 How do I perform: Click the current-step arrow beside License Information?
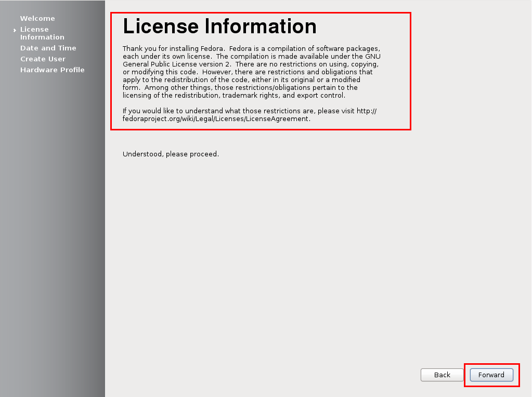point(15,30)
